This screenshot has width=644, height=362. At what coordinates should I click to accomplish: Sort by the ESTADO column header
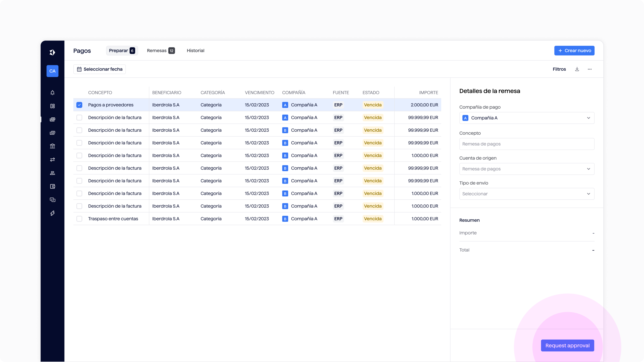[371, 93]
